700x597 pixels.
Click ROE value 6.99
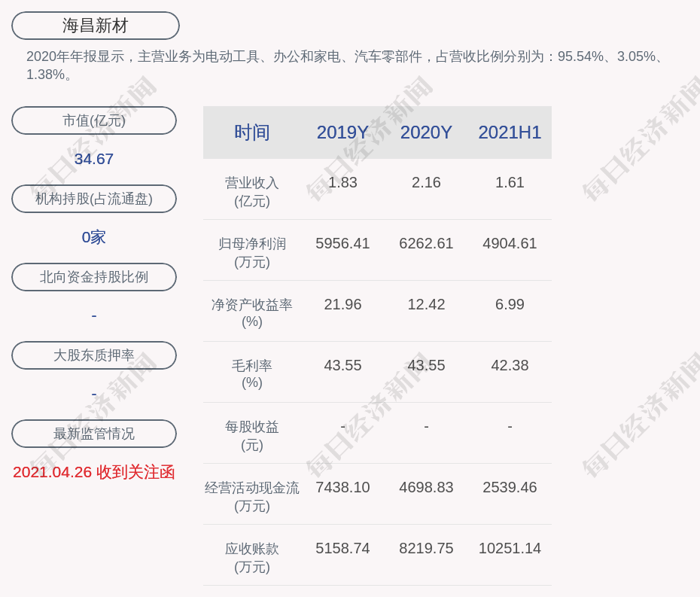point(510,305)
